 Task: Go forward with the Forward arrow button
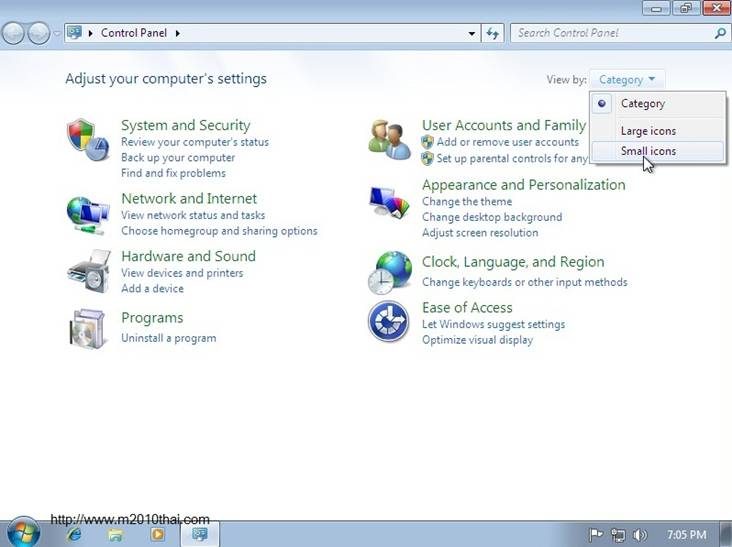[39, 33]
